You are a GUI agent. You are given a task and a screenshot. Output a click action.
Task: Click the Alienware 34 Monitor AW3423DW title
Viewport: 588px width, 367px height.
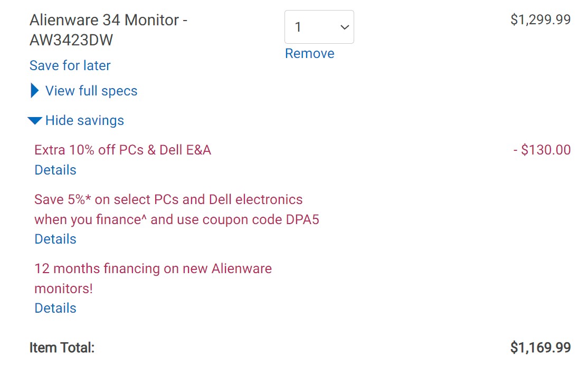tap(108, 21)
